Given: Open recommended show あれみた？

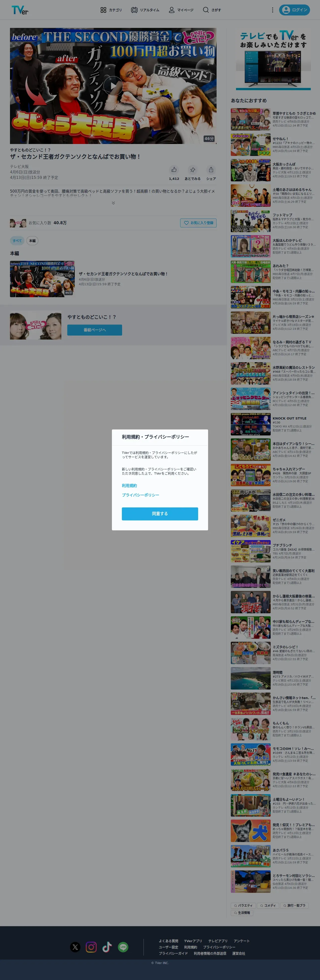Looking at the screenshot, I should tap(273, 272).
